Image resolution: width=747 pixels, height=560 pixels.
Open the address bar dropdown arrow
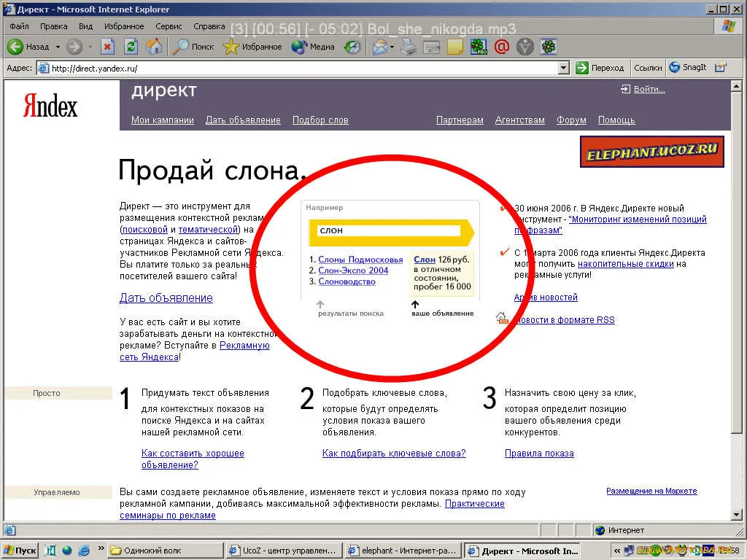pos(564,68)
